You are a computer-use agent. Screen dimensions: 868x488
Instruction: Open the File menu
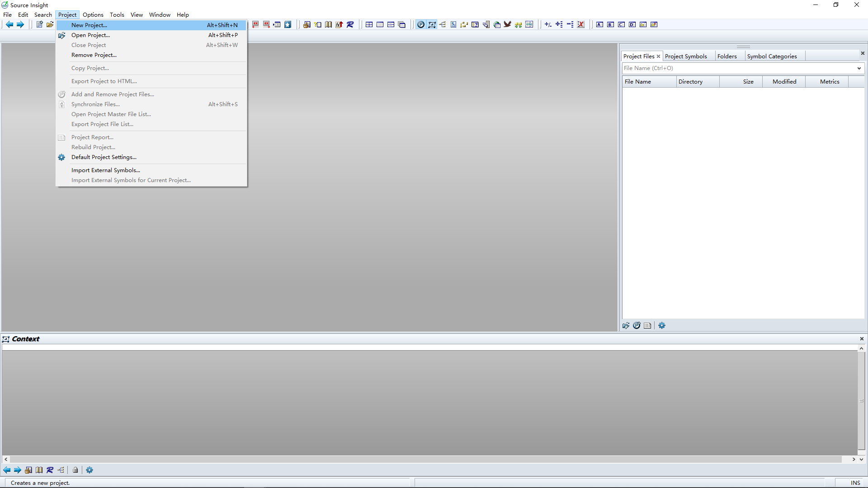coord(8,15)
